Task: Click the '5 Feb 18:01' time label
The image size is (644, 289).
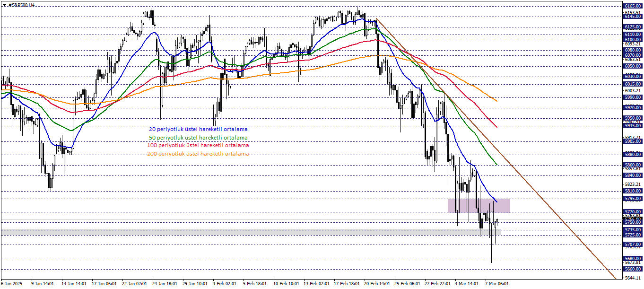Action: (255, 284)
